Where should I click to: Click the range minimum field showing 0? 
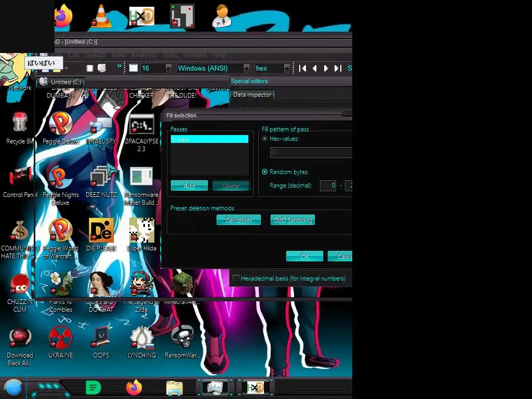pyautogui.click(x=328, y=185)
